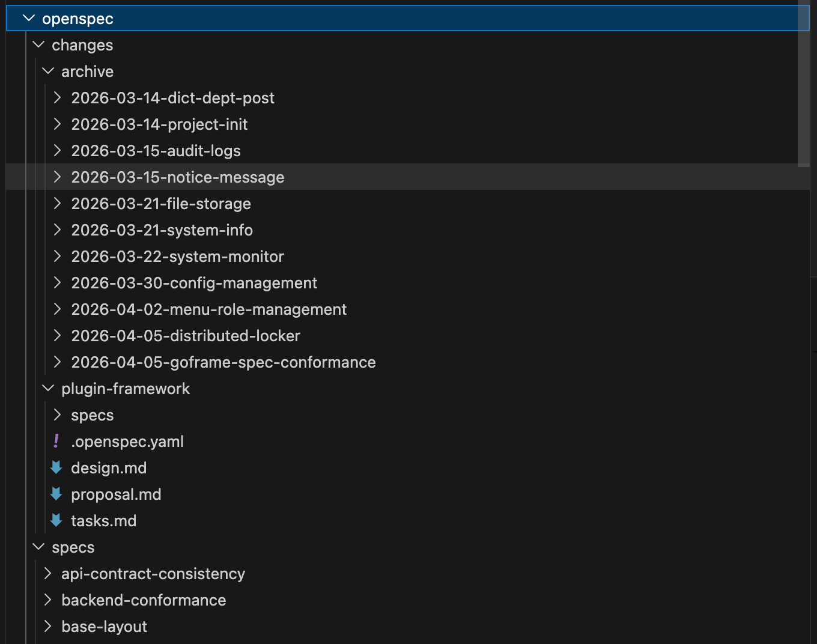Click the markdown icon beside tasks.md

(56, 520)
